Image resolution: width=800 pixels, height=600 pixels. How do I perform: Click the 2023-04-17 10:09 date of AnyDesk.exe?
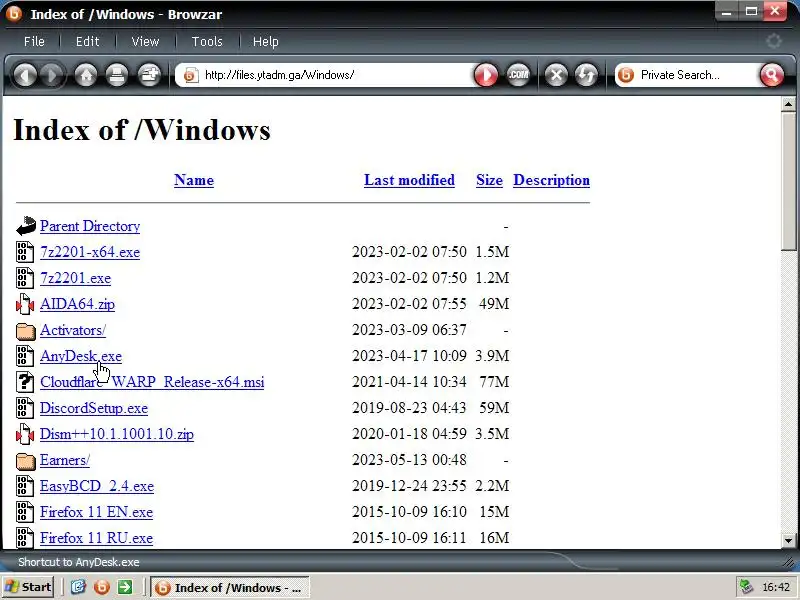[x=409, y=356]
